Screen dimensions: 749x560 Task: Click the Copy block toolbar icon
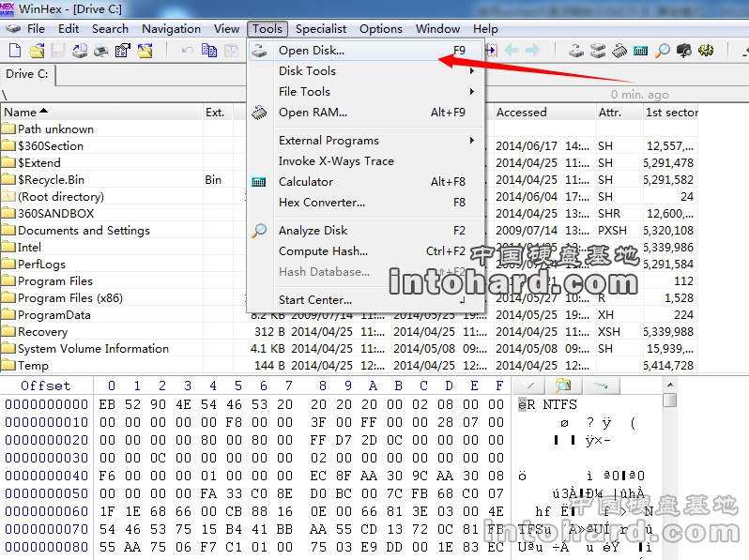coord(209,50)
